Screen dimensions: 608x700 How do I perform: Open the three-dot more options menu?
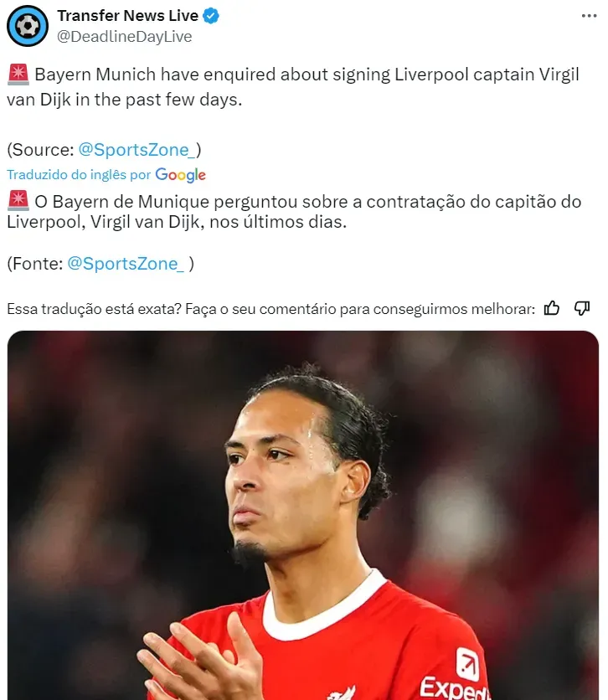(x=589, y=16)
